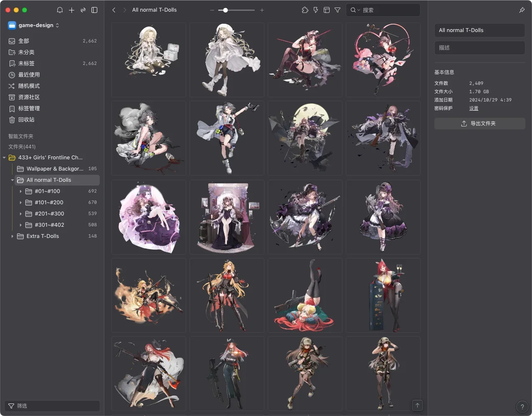Expand the #01~#100 folder arrow
This screenshot has width=532, height=416.
pyautogui.click(x=21, y=191)
